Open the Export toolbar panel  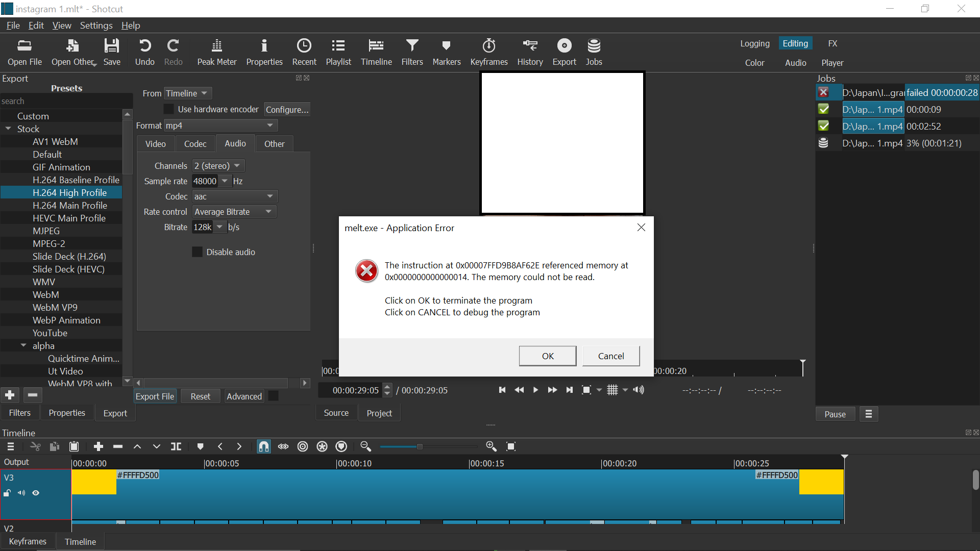click(564, 52)
